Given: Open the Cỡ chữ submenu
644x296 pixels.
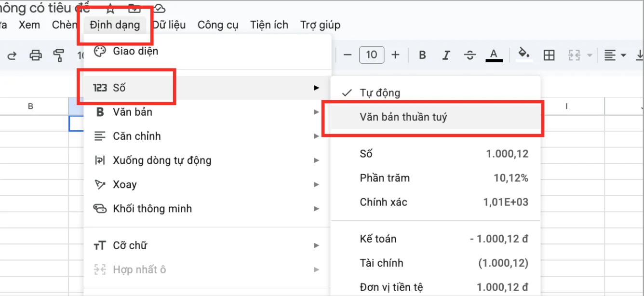Looking at the screenshot, I should (207, 245).
